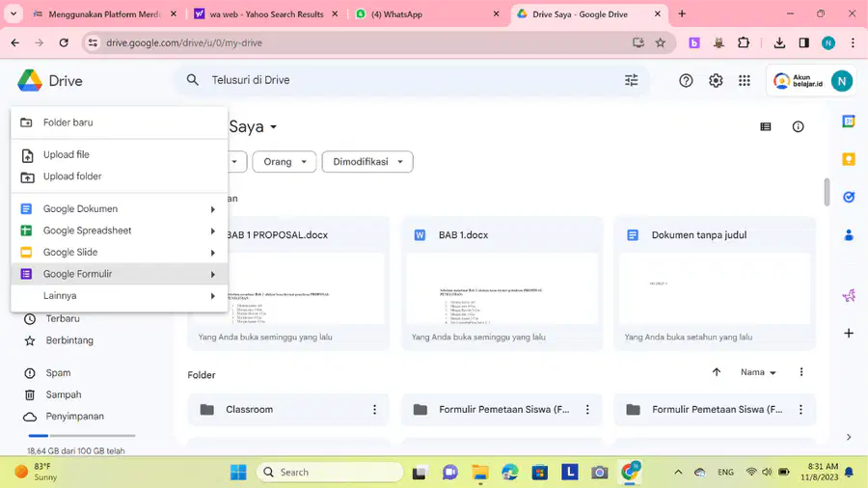This screenshot has width=868, height=488.
Task: Switch to list layout view
Action: click(766, 126)
